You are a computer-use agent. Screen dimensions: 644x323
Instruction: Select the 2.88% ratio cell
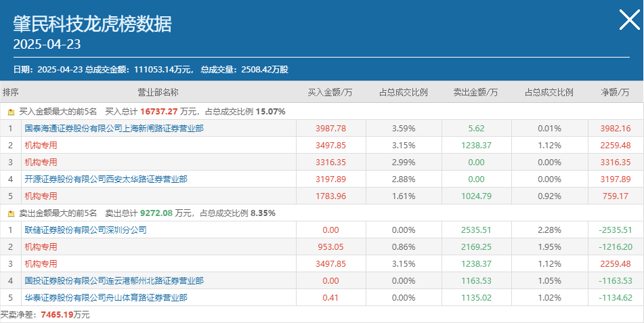(404, 179)
